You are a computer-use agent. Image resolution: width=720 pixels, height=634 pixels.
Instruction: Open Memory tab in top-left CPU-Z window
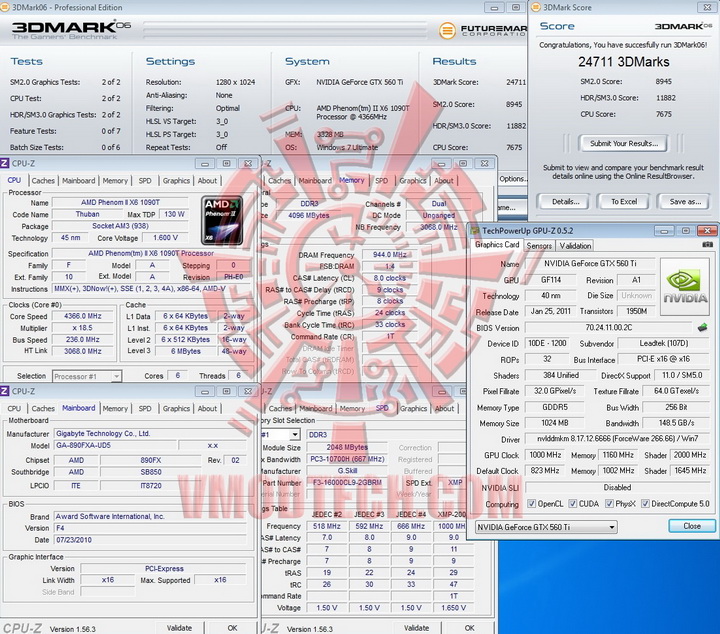(115, 180)
